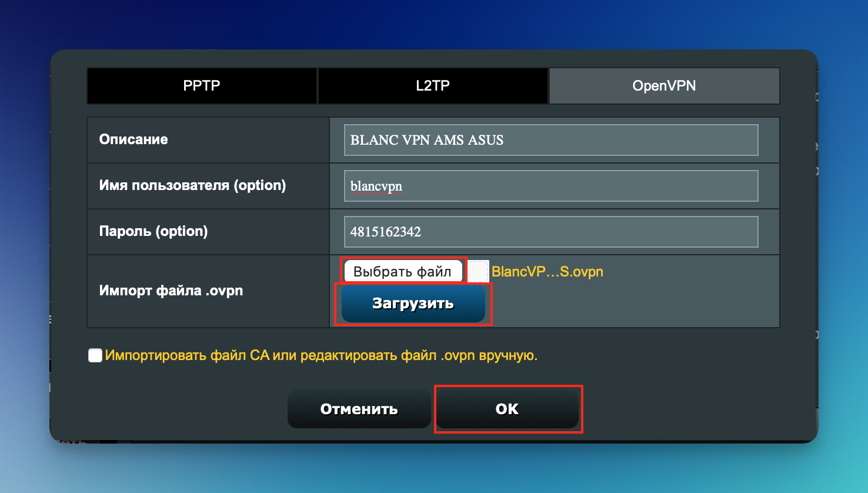Click the Описание row label
This screenshot has width=868, height=493.
coord(133,139)
